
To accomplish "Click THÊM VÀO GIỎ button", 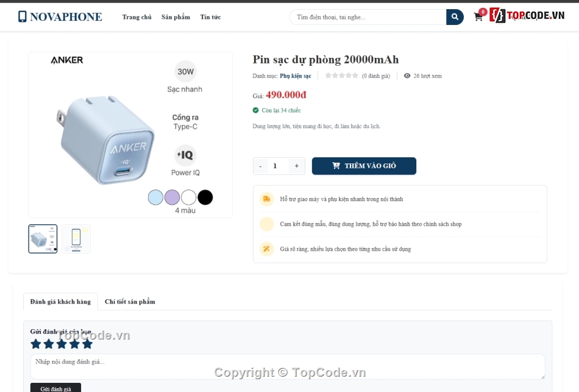I will (364, 166).
